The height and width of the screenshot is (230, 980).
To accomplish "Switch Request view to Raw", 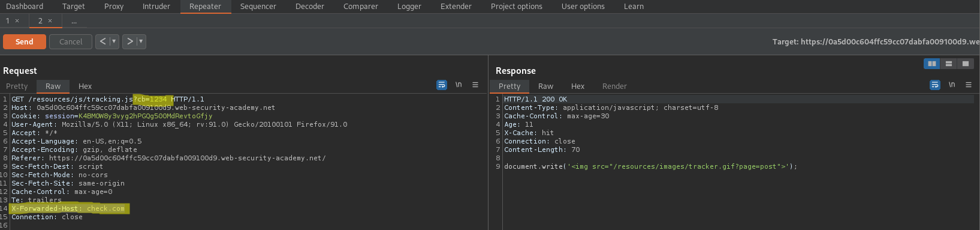I will click(x=53, y=86).
